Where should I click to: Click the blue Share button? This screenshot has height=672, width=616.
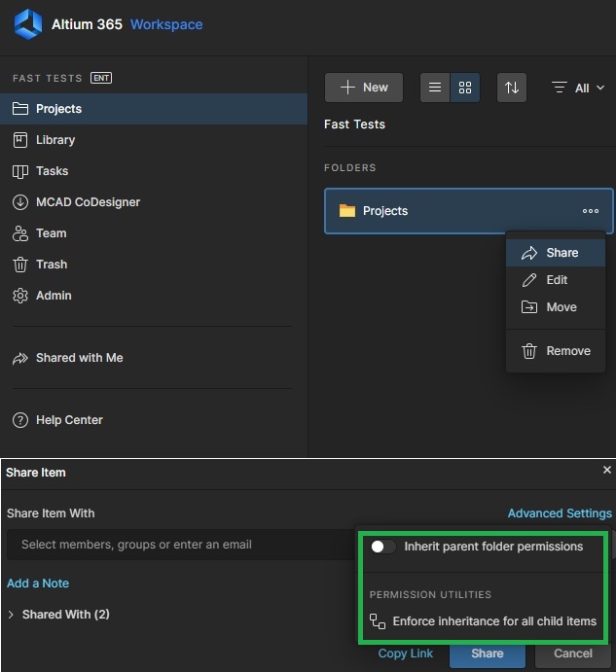488,654
